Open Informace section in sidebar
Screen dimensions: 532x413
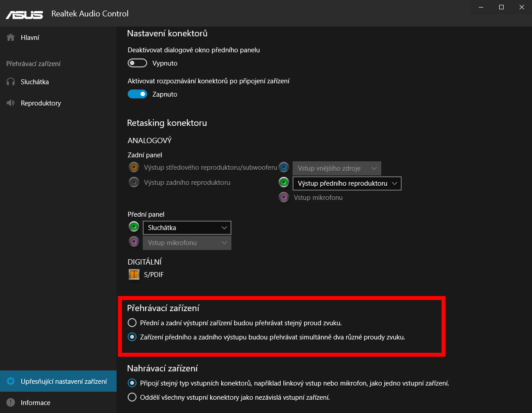35,403
